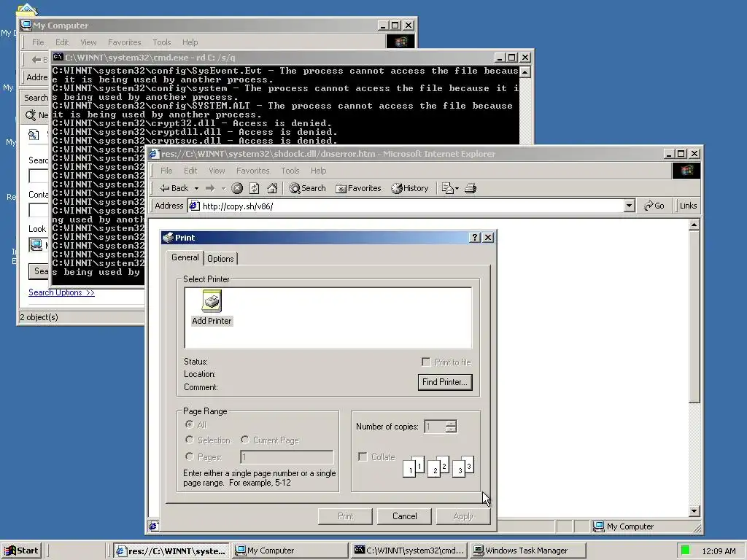Open the address bar dropdown
Screen dimensions: 747x560
[630, 206]
